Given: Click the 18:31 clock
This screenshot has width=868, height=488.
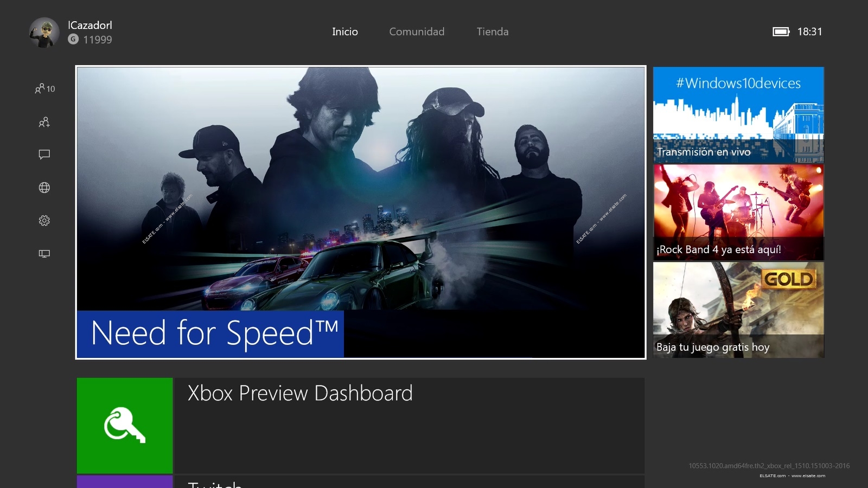Looking at the screenshot, I should coord(809,31).
